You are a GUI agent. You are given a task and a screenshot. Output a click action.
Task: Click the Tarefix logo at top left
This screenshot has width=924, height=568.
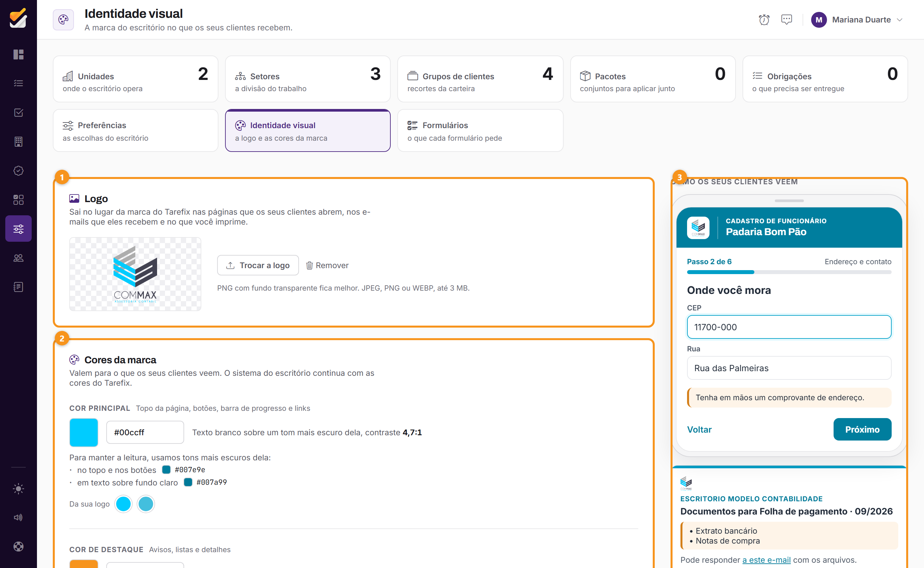click(x=18, y=18)
